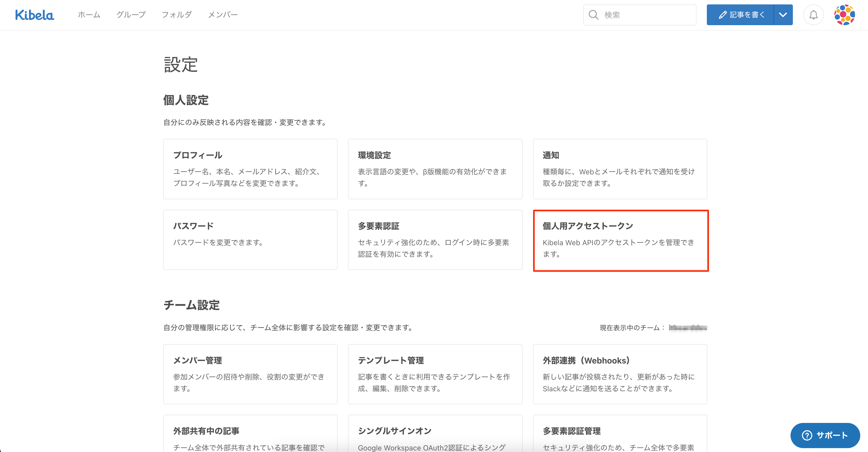
Task: Click the Kibela logo
Action: pyautogui.click(x=34, y=15)
